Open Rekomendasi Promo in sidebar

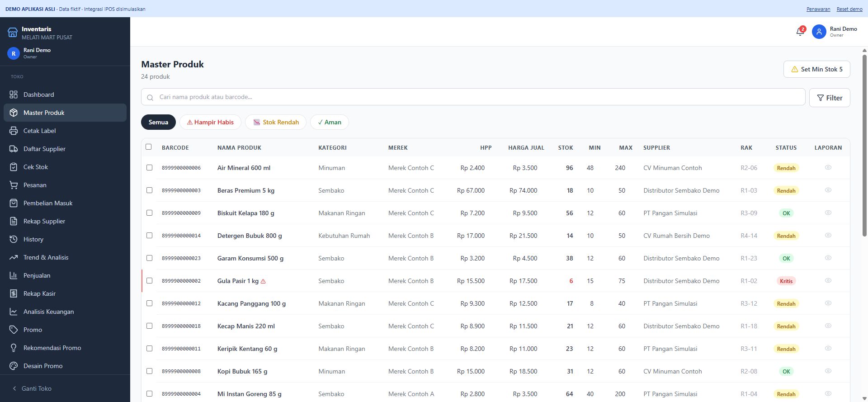pos(65,348)
